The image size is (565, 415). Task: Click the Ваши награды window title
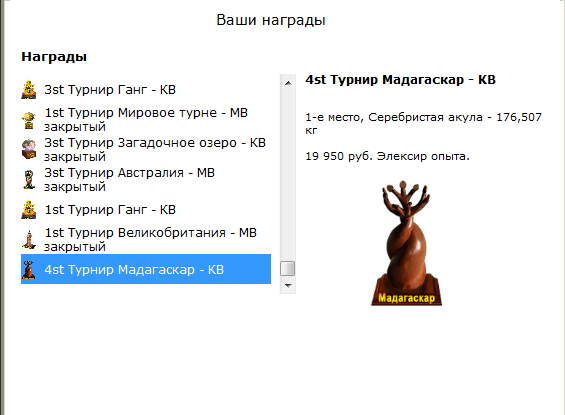[271, 20]
